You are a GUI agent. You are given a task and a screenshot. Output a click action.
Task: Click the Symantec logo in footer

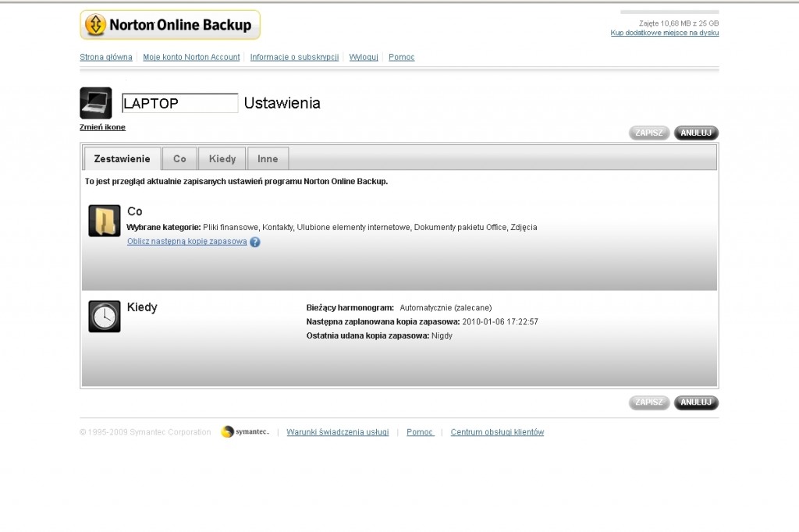[245, 432]
